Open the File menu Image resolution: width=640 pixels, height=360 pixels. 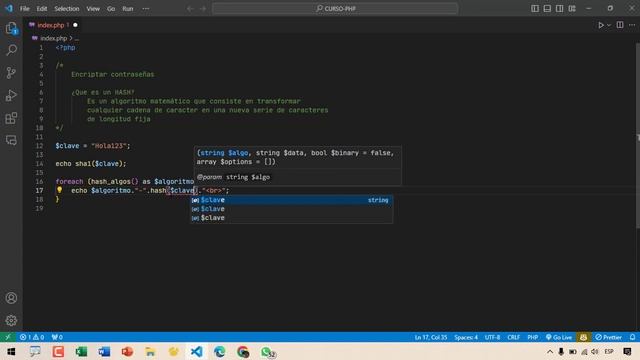click(24, 9)
